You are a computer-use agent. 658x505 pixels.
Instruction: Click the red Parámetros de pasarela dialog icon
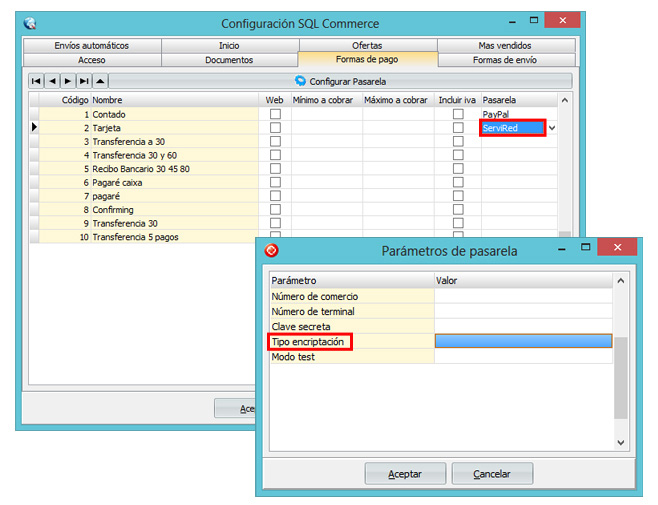click(x=271, y=251)
